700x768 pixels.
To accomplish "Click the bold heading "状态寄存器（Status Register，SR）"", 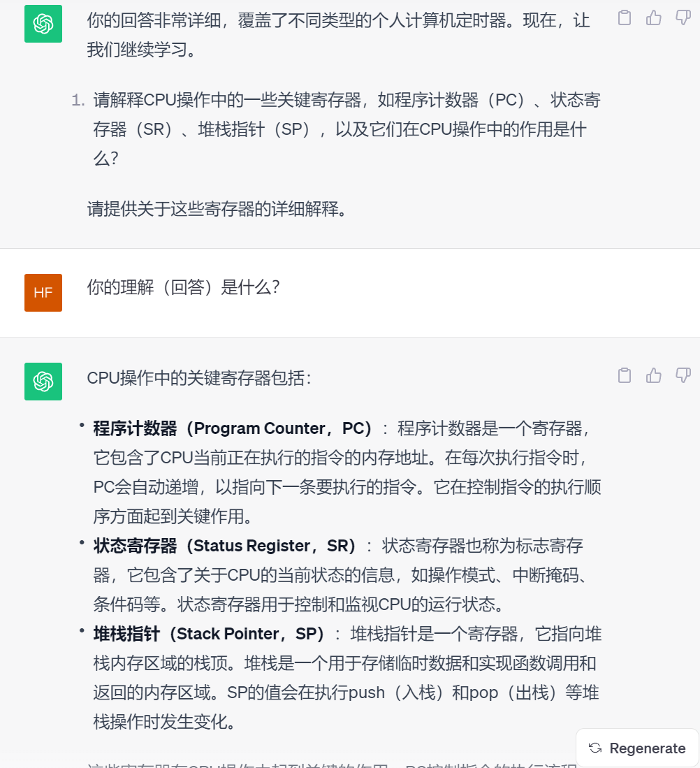I will pos(226,546).
